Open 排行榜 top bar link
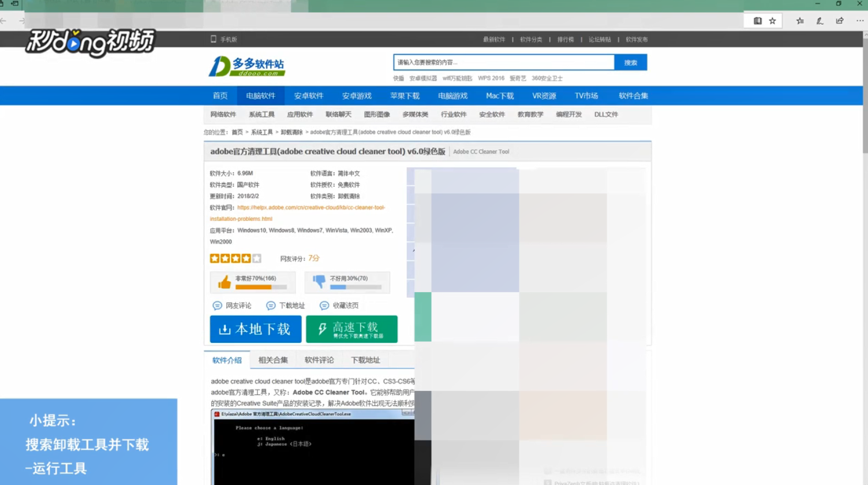The height and width of the screenshot is (485, 868). (566, 40)
